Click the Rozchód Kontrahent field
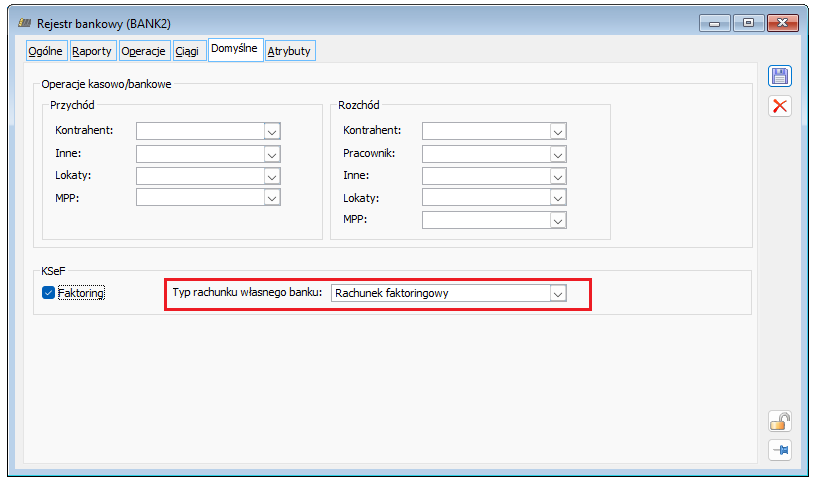813x481 pixels. click(x=494, y=131)
